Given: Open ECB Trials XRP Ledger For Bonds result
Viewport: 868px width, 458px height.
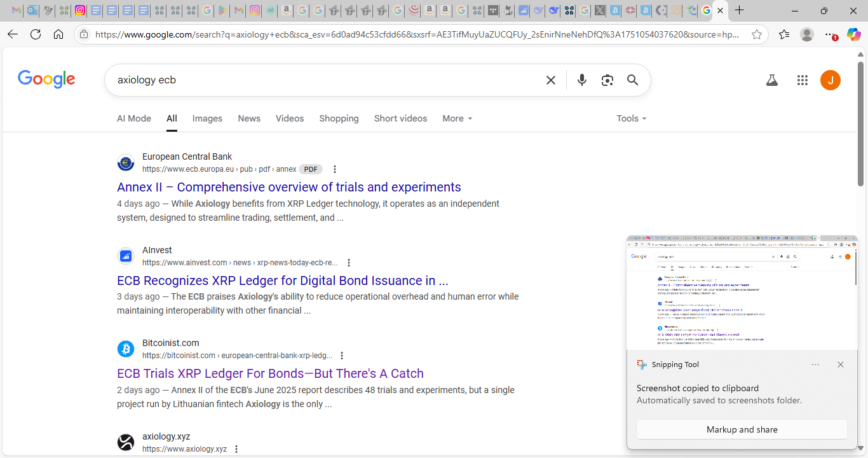Looking at the screenshot, I should coord(270,373).
